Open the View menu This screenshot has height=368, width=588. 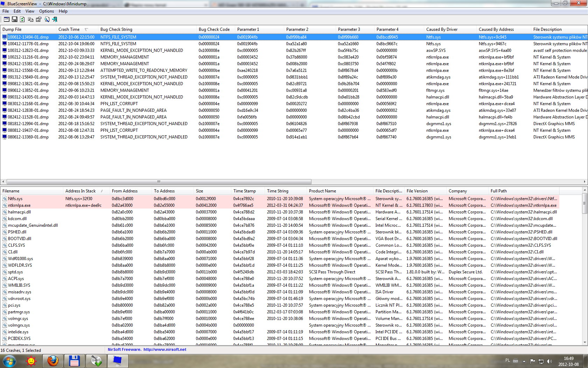30,11
